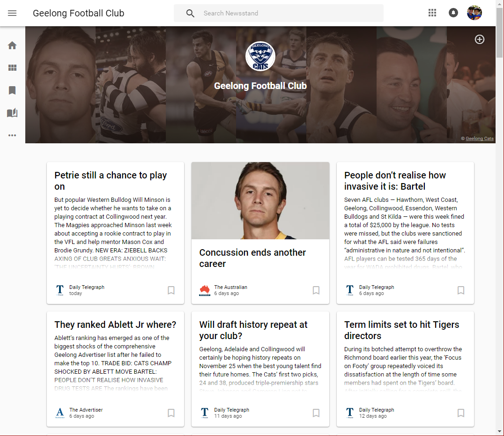This screenshot has height=436, width=504.
Task: Open 'People don't realise how invasive' headline
Action: coord(395,181)
